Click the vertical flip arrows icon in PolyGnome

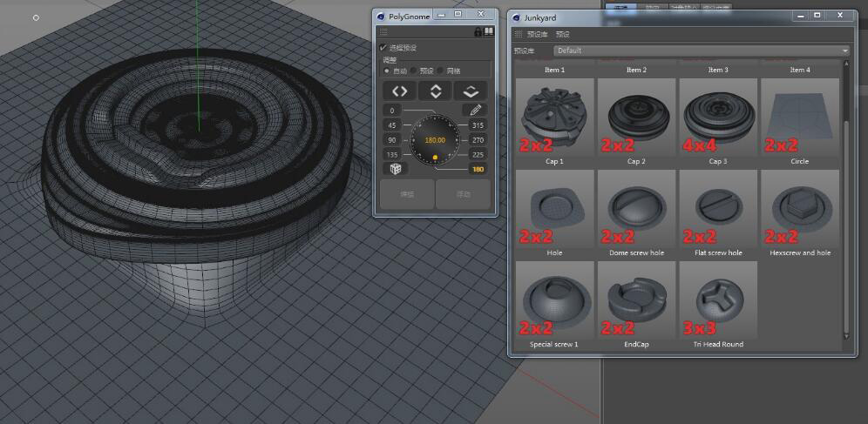[x=435, y=91]
